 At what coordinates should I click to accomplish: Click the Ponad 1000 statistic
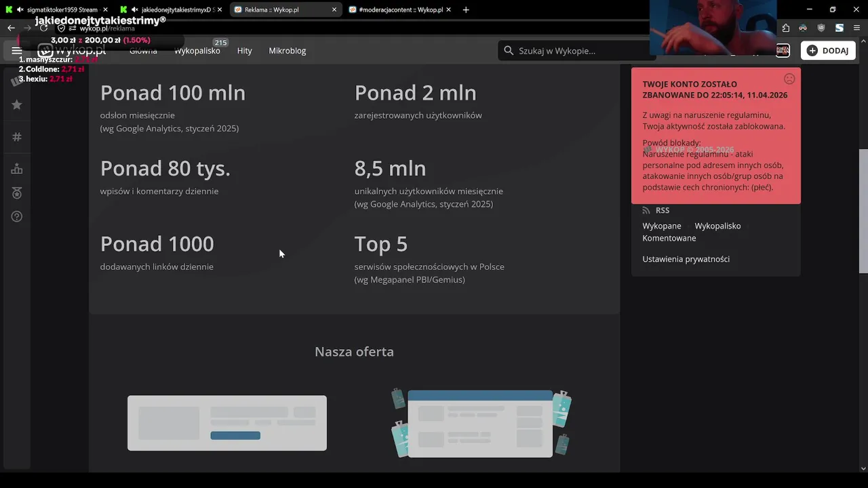tap(157, 244)
